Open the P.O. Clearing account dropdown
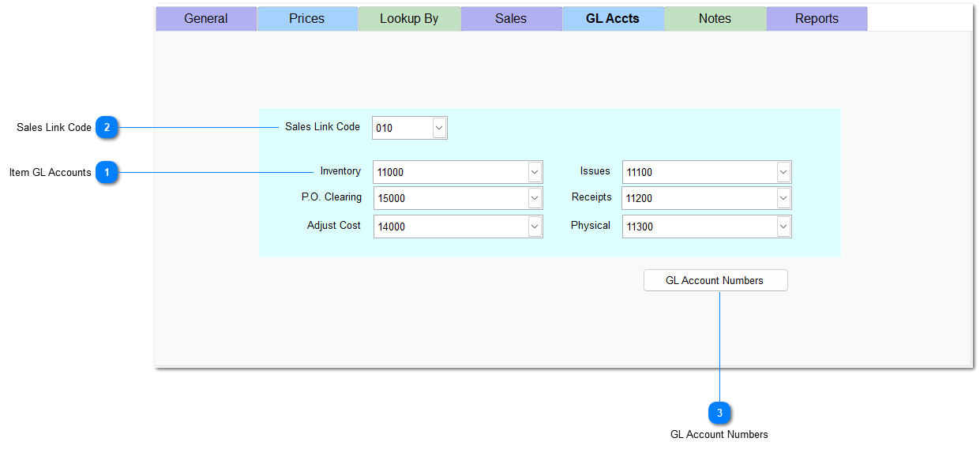 pyautogui.click(x=535, y=198)
